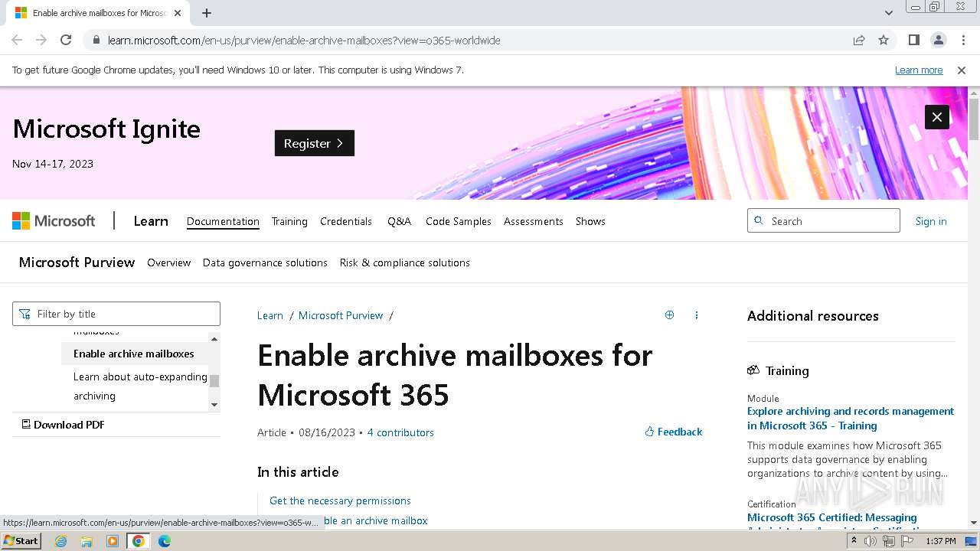Open the Chrome three-dot menu
Image resolution: width=980 pixels, height=551 pixels.
coord(962,40)
